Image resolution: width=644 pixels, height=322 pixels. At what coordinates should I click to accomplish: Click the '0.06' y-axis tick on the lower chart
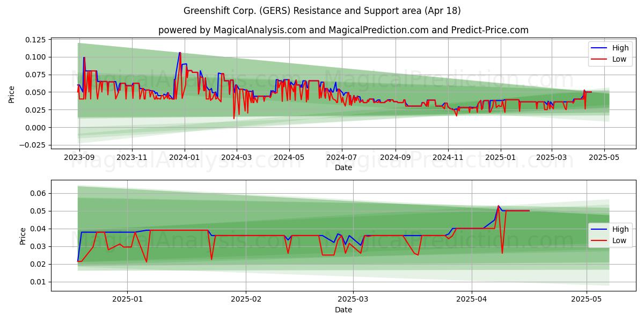(x=39, y=193)
